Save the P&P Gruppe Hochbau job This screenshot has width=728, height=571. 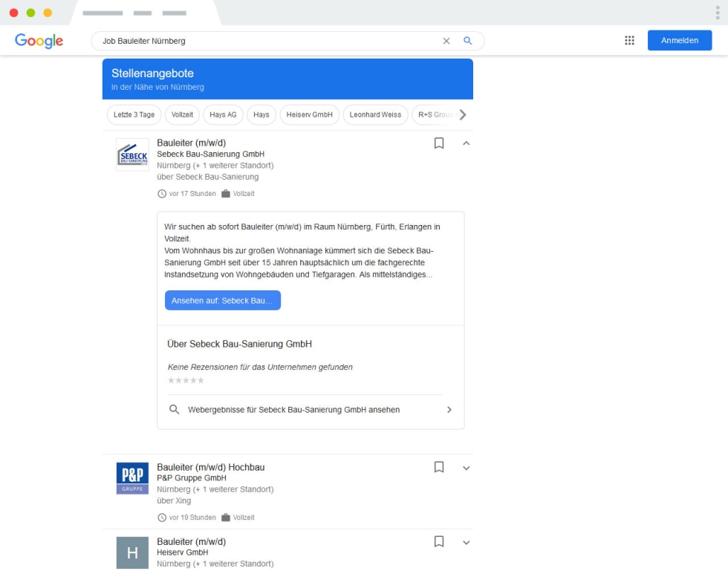[439, 467]
